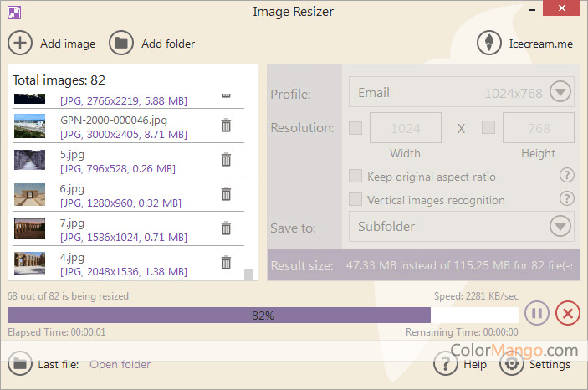The width and height of the screenshot is (588, 390).
Task: Click the file name 7.jpg
Action: coord(73,223)
